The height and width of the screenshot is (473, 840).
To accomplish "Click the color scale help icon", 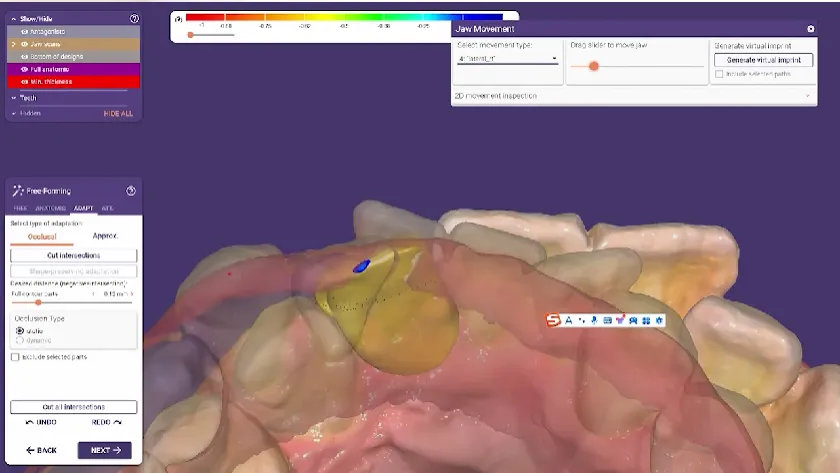I will (x=178, y=19).
